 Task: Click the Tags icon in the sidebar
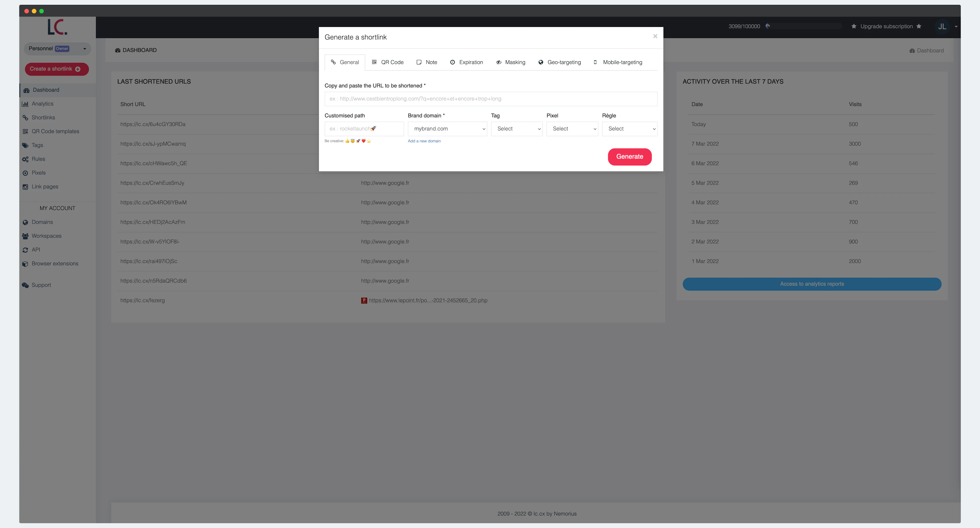[25, 146]
